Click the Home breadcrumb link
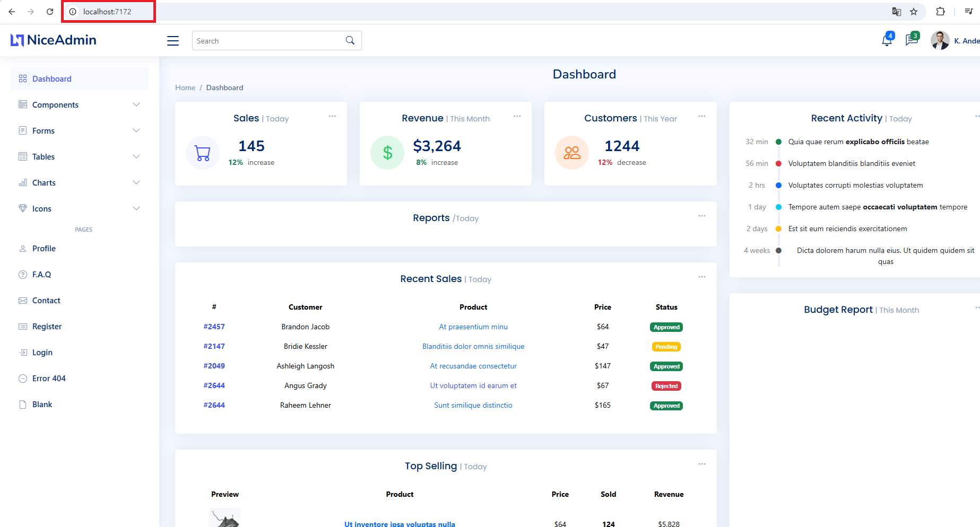 pyautogui.click(x=185, y=87)
